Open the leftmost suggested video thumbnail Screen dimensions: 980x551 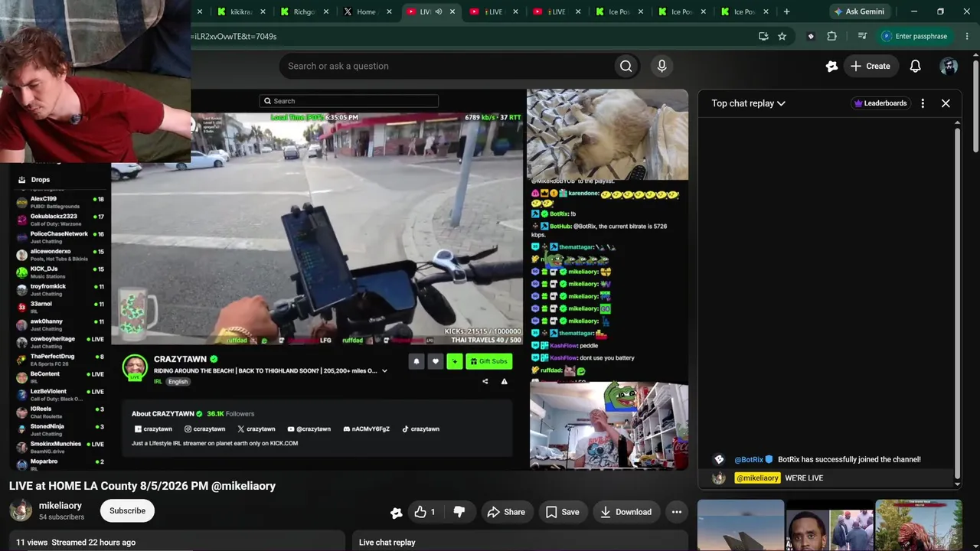click(740, 525)
